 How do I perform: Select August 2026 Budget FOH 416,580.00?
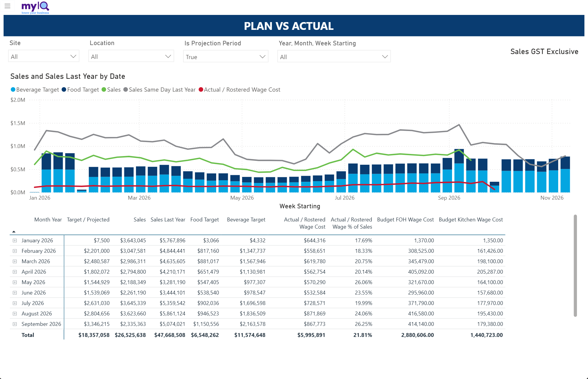coord(421,314)
